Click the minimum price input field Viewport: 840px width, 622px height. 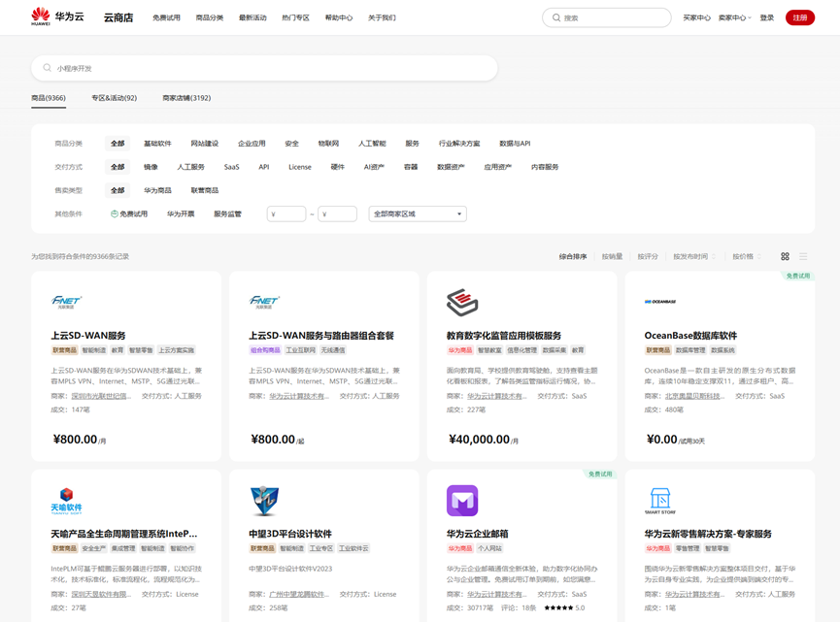click(x=286, y=213)
